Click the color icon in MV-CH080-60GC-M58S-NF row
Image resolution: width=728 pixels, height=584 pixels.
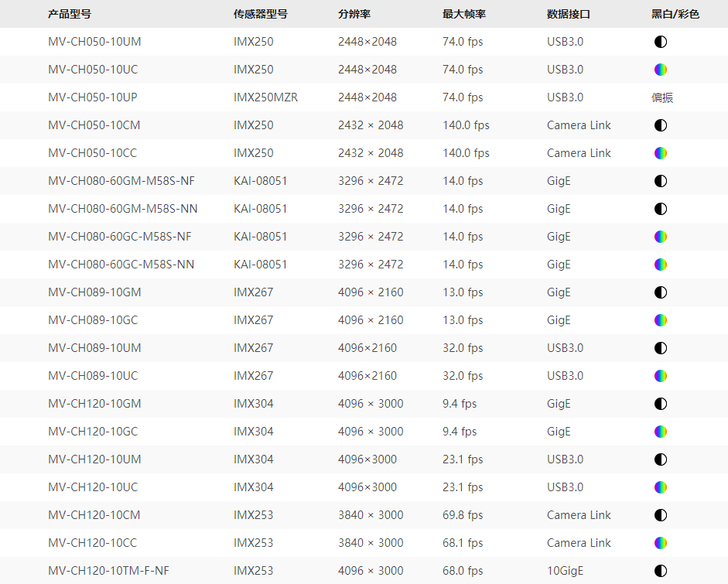[660, 237]
